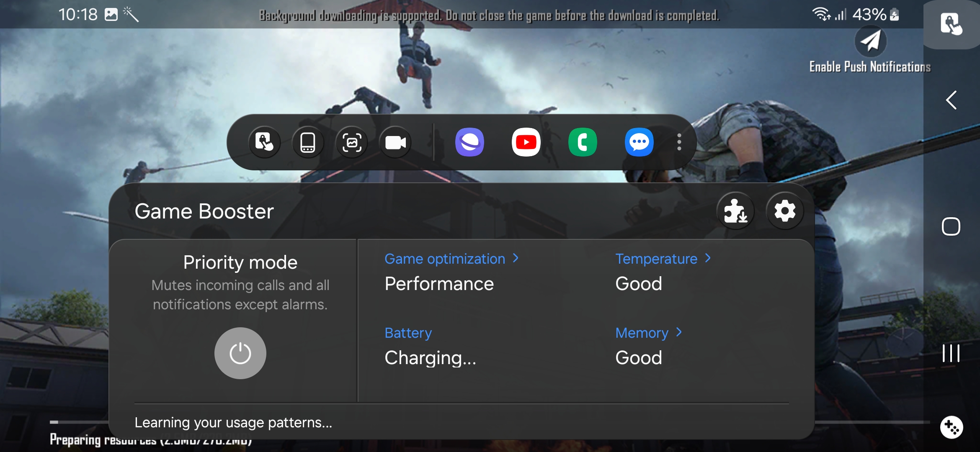This screenshot has width=980, height=452.
Task: Open the three-dot more apps menu
Action: 679,142
